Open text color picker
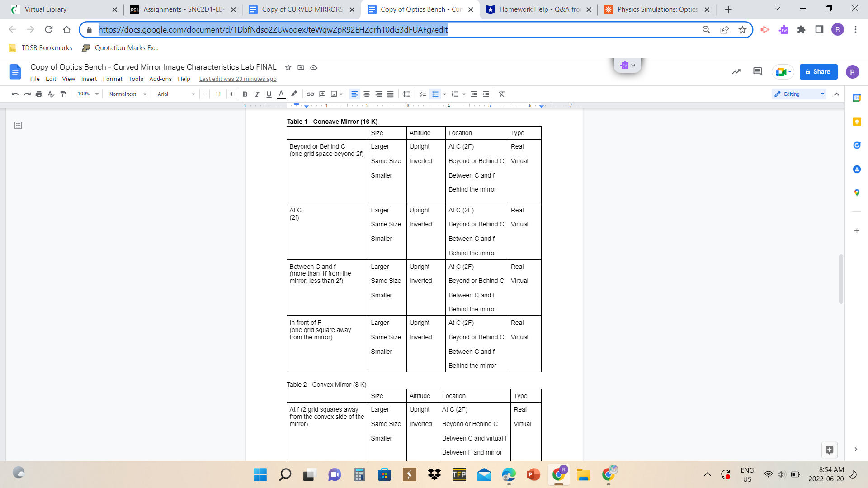The height and width of the screenshot is (488, 868). pos(281,94)
